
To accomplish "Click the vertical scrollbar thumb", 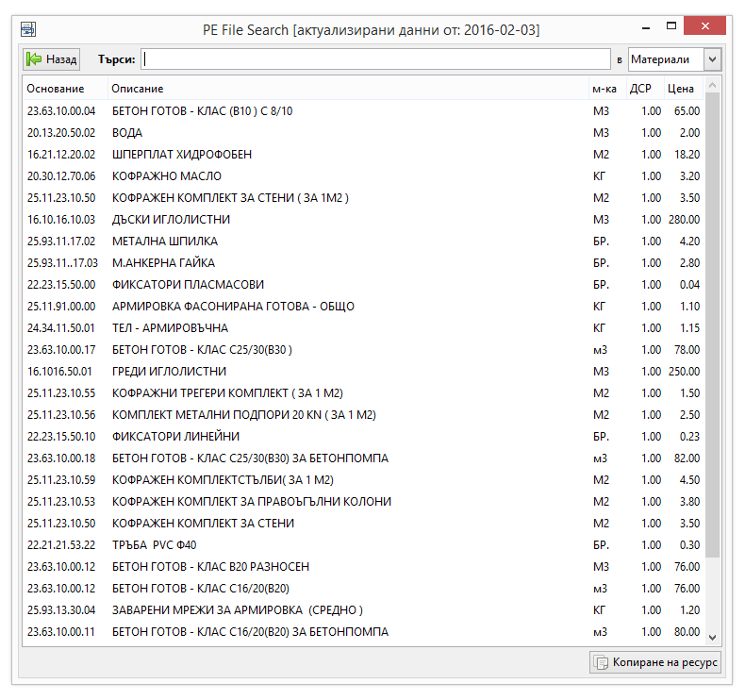I will tap(712, 325).
